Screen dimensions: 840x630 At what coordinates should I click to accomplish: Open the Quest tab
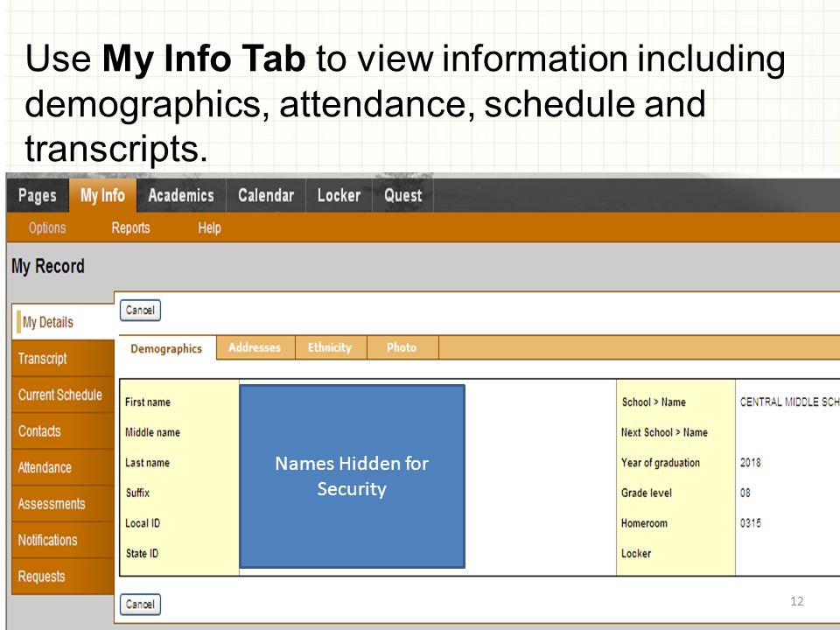point(402,195)
